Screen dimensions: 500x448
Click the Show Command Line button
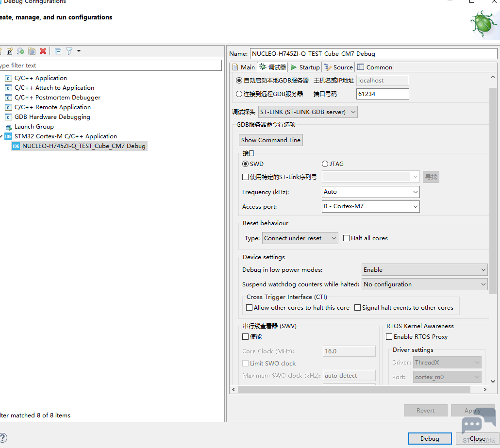pos(271,140)
